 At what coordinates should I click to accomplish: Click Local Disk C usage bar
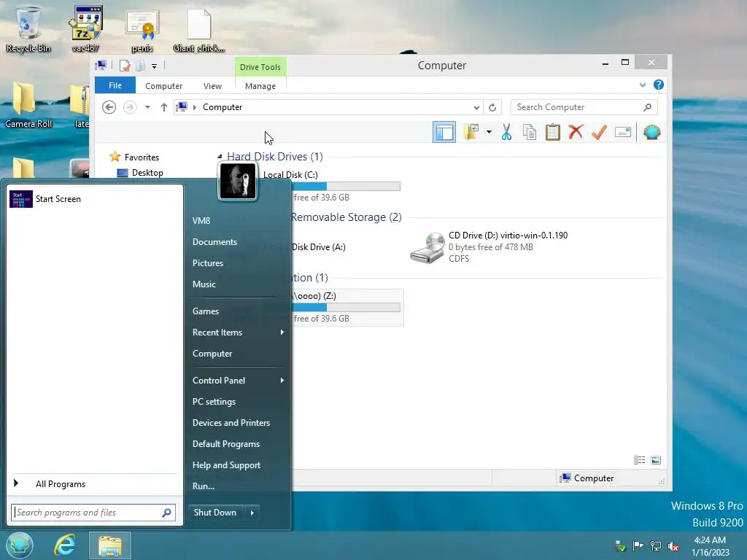pos(346,186)
